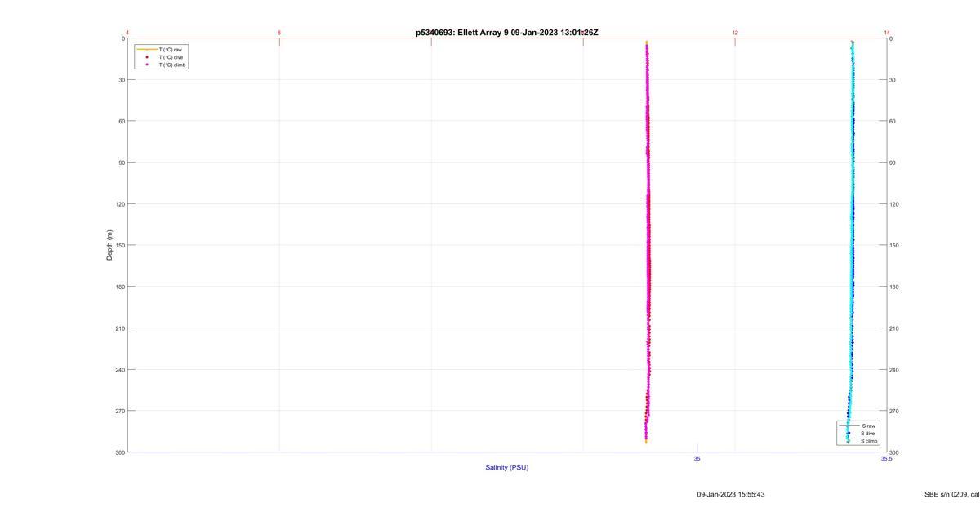Click left depth axis tick '90'
This screenshot has height=508, width=980.
(122, 163)
